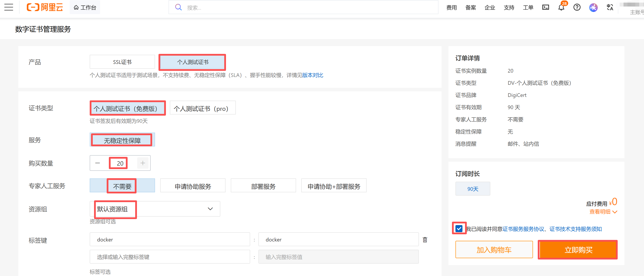644x276 pixels.
Task: Select the 90天 subscription duration
Action: click(x=473, y=189)
